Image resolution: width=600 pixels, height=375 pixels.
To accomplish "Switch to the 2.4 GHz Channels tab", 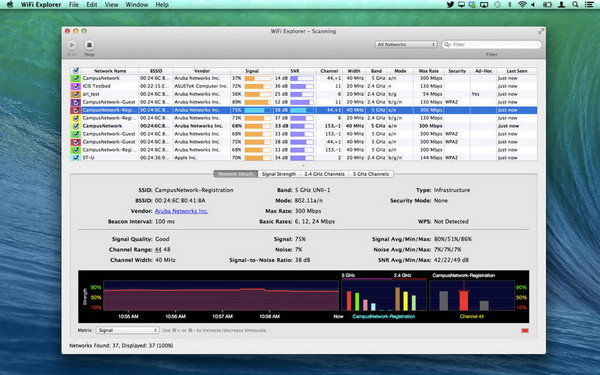I will tap(324, 174).
